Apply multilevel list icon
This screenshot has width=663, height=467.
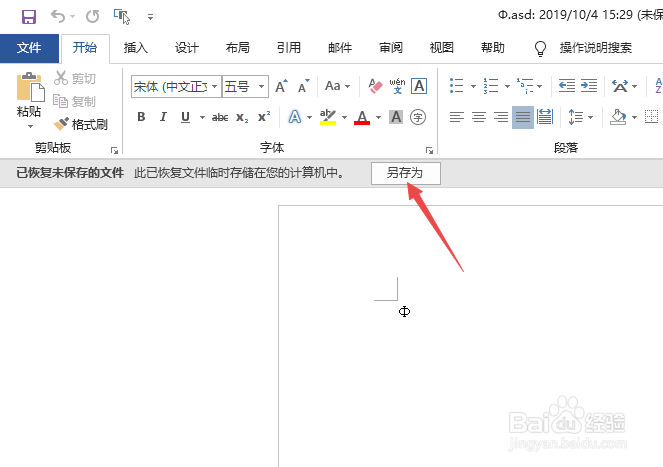pos(525,86)
